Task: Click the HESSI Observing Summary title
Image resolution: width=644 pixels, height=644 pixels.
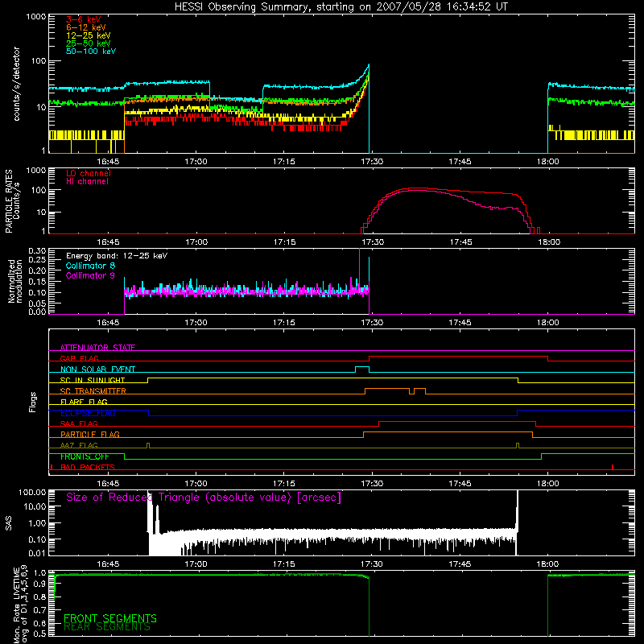Action: (x=341, y=6)
